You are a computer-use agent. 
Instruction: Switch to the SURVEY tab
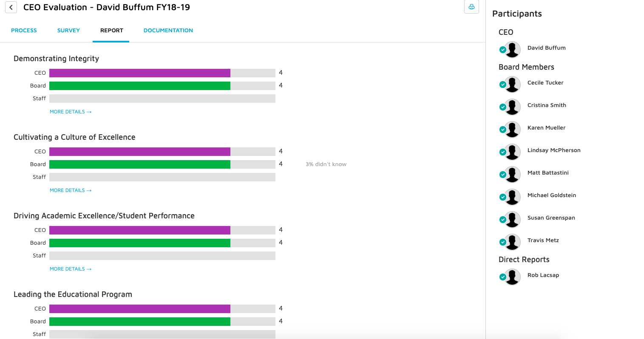68,31
